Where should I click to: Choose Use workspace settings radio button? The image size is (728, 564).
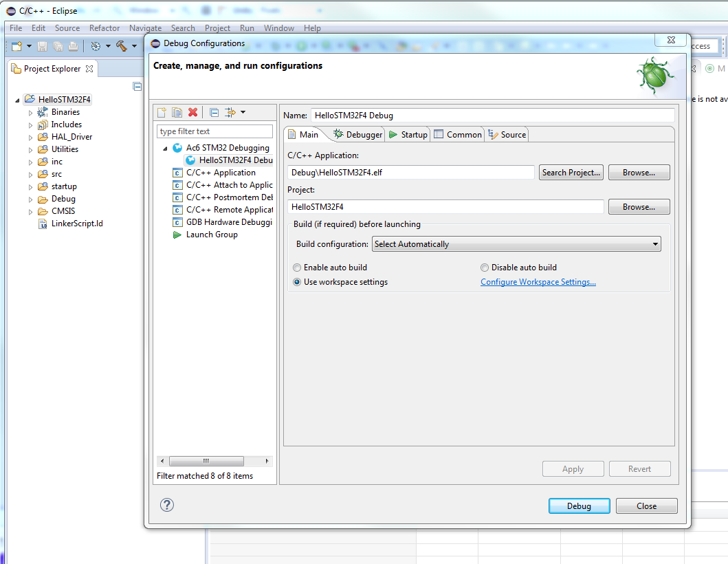(x=297, y=282)
